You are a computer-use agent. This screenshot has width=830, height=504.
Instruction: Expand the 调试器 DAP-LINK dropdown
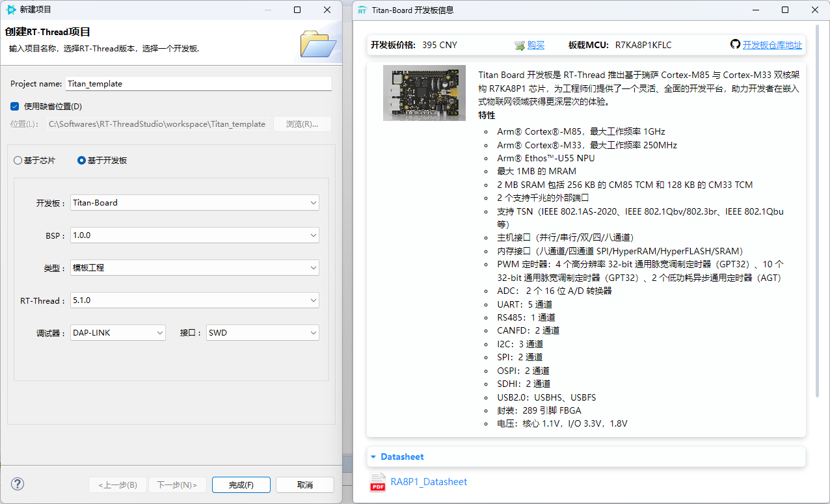(118, 333)
